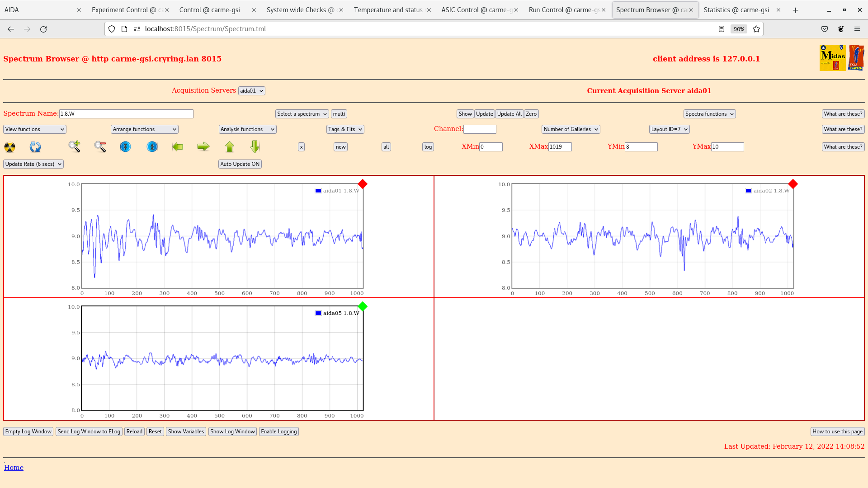Viewport: 868px width, 488px height.
Task: Click the blue legend swatch for aida01 1.8.W
Action: (318, 190)
